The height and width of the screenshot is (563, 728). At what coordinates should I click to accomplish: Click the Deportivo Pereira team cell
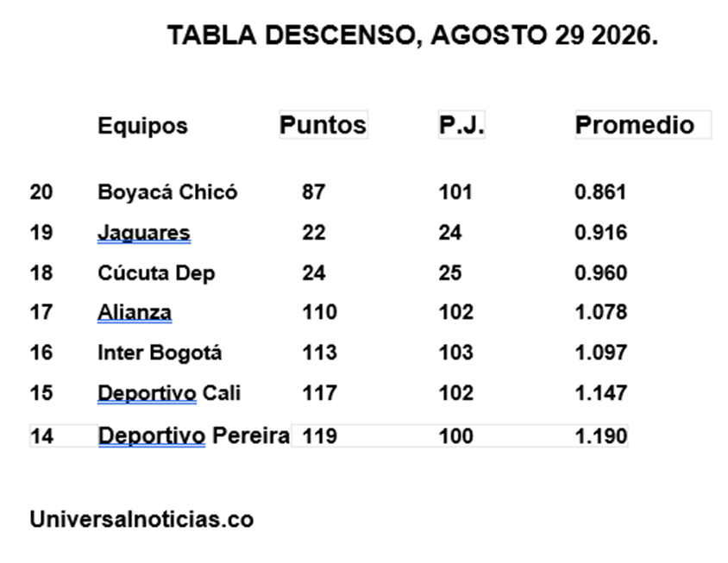click(x=194, y=435)
